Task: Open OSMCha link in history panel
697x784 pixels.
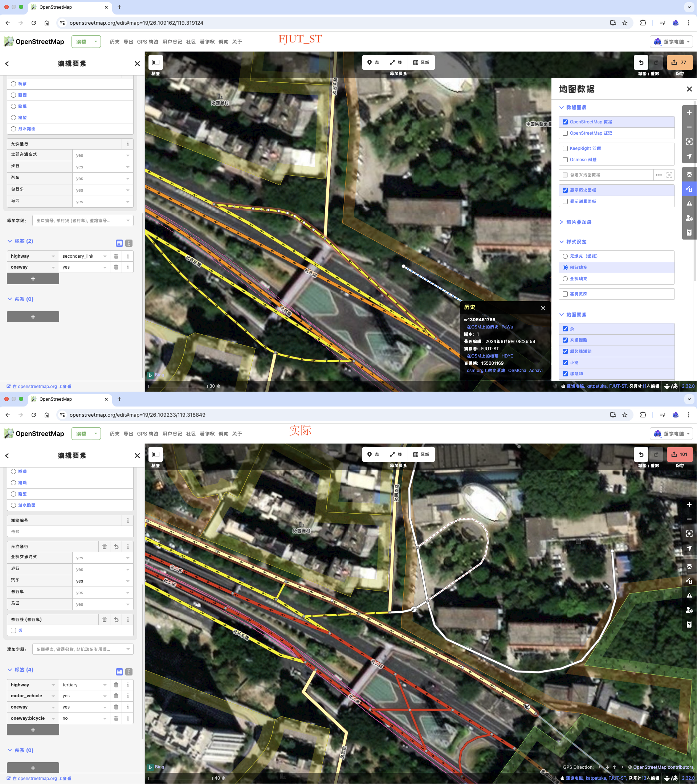Action: point(517,371)
